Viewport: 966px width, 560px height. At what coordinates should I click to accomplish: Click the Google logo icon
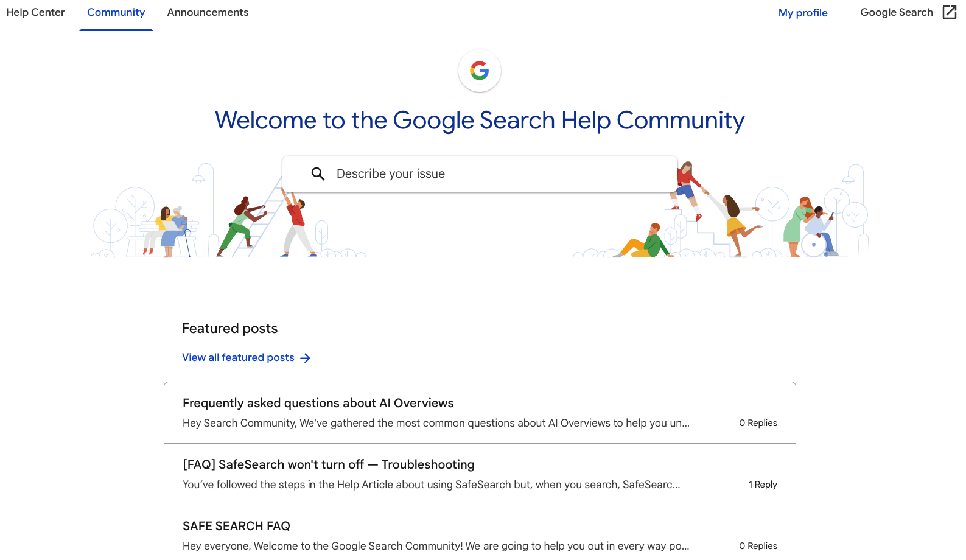coord(479,71)
